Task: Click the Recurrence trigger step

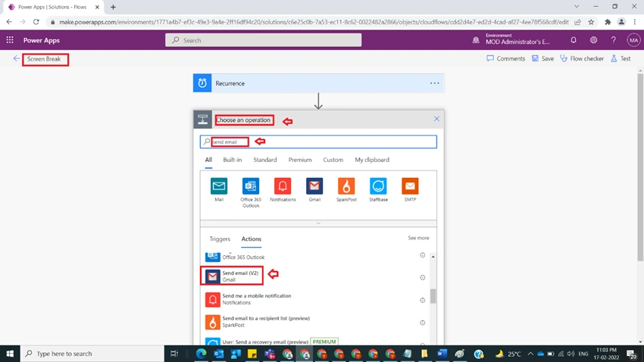Action: 319,83
